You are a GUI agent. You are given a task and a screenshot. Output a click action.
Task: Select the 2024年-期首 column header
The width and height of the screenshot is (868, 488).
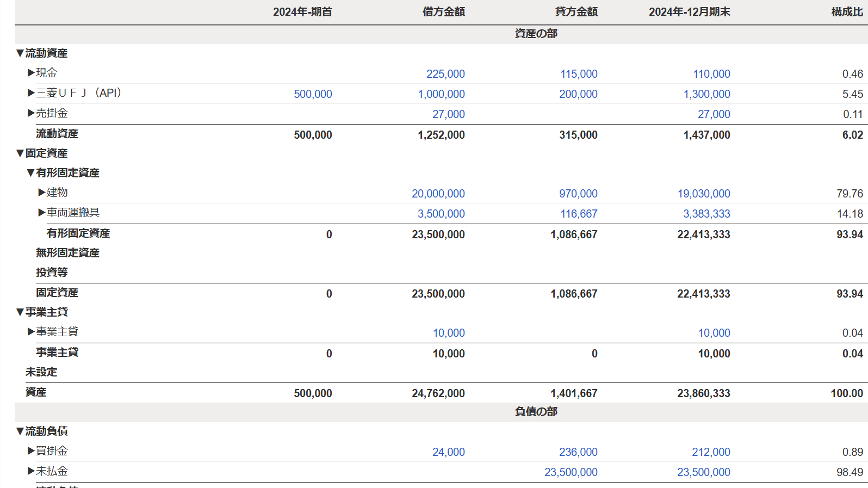pos(302,12)
